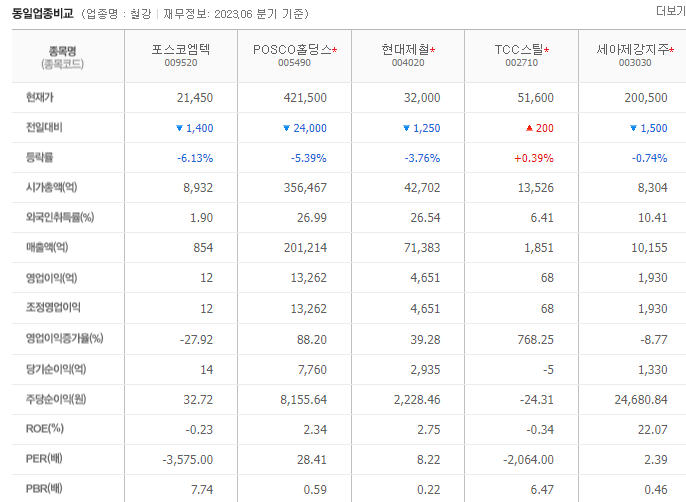The height and width of the screenshot is (502, 686).
Task: Select EPS value 24,680.84
Action: pyautogui.click(x=641, y=400)
